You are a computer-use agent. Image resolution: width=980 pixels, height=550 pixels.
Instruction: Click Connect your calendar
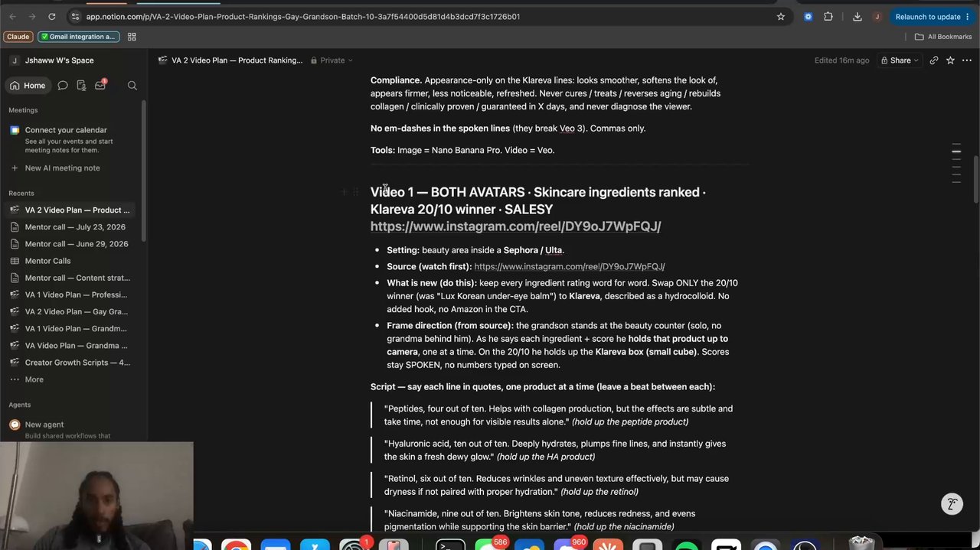point(66,130)
